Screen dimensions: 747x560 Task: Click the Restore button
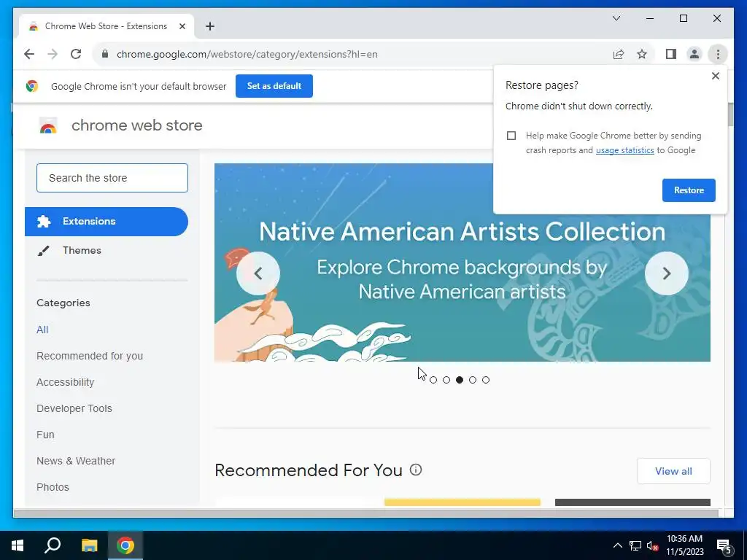pyautogui.click(x=689, y=190)
